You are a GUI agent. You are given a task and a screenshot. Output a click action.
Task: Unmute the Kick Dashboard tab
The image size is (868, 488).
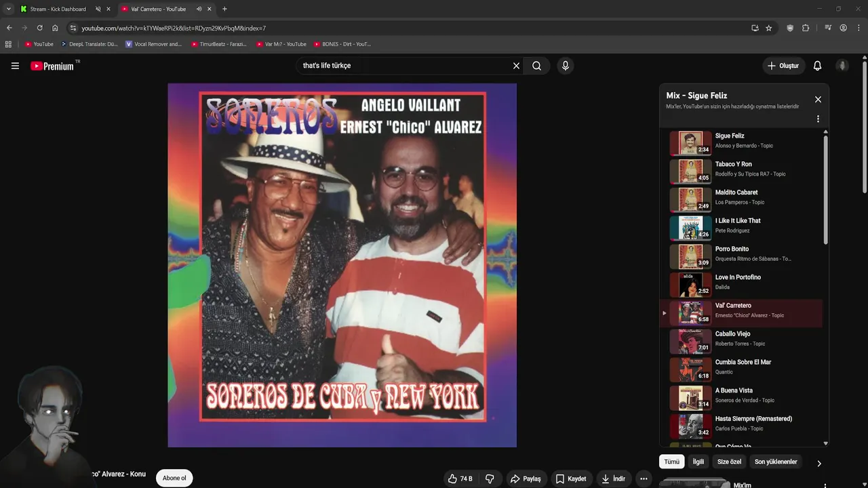pyautogui.click(x=98, y=9)
